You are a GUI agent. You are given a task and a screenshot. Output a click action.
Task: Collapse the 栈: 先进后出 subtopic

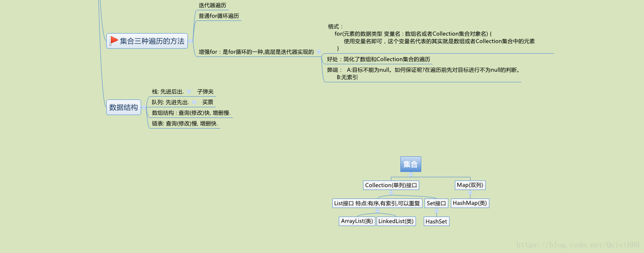point(189,92)
